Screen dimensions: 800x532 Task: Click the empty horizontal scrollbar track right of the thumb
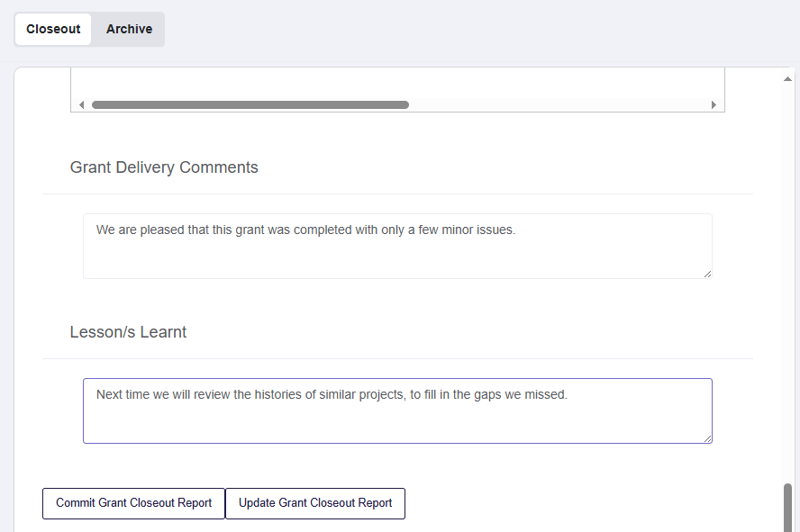tap(559, 105)
